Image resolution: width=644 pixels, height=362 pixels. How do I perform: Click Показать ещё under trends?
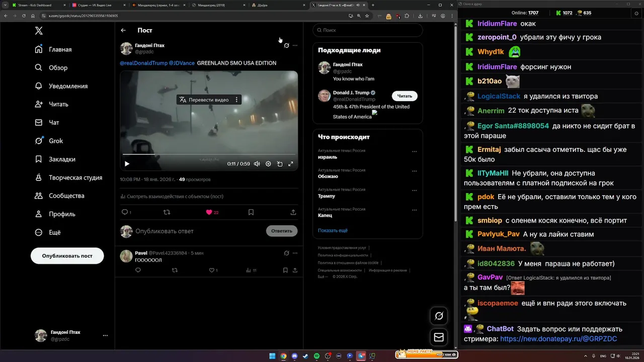click(x=333, y=230)
